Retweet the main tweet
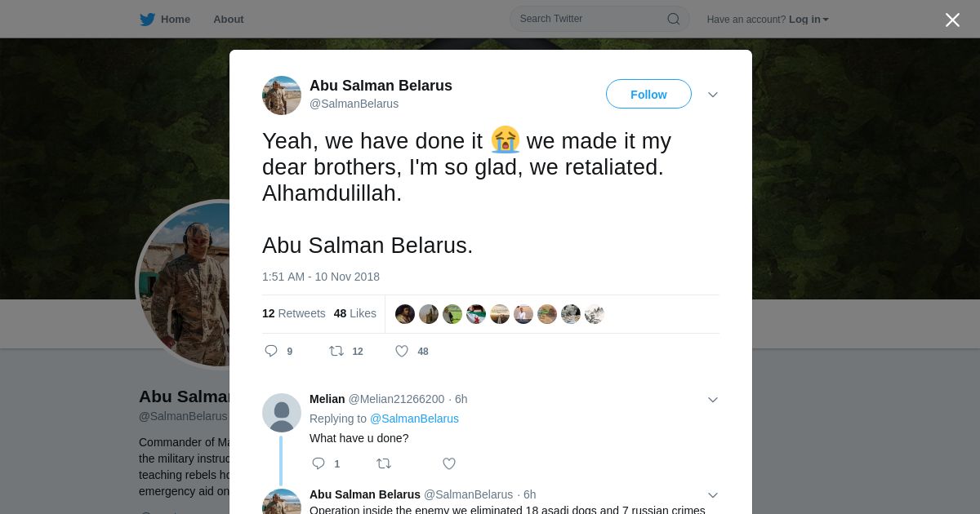The image size is (980, 514). coord(336,351)
